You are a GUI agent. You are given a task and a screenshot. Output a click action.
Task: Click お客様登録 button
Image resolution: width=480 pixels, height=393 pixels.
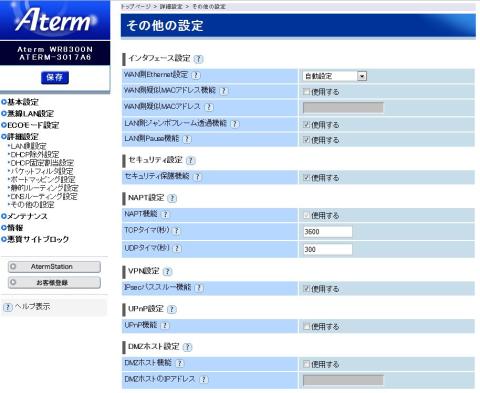point(54,283)
